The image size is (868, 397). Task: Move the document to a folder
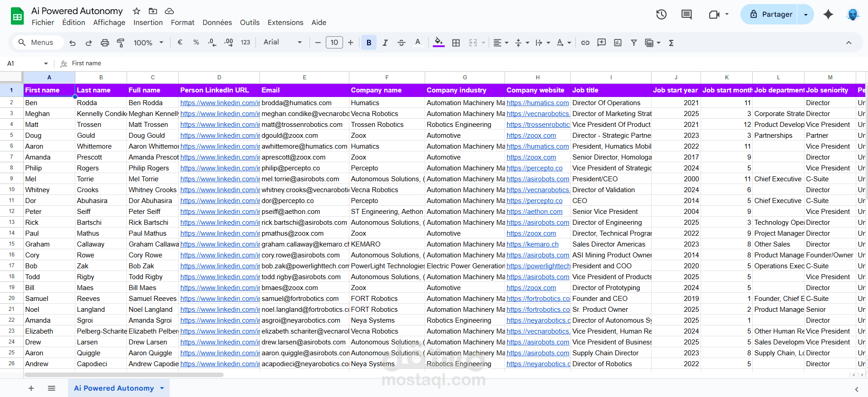(153, 11)
